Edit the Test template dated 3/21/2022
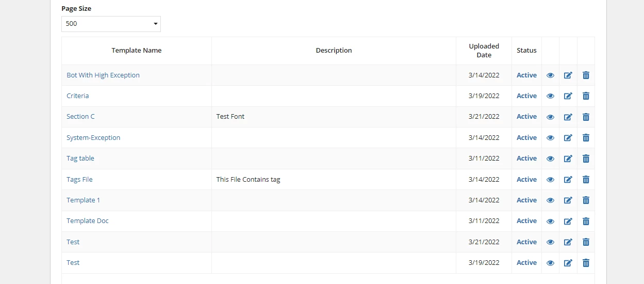Screen dimensions: 644x284 click(x=568, y=242)
